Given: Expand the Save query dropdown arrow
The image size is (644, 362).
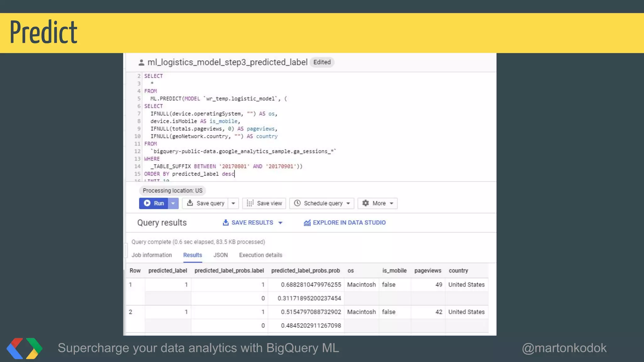Looking at the screenshot, I should pos(233,203).
